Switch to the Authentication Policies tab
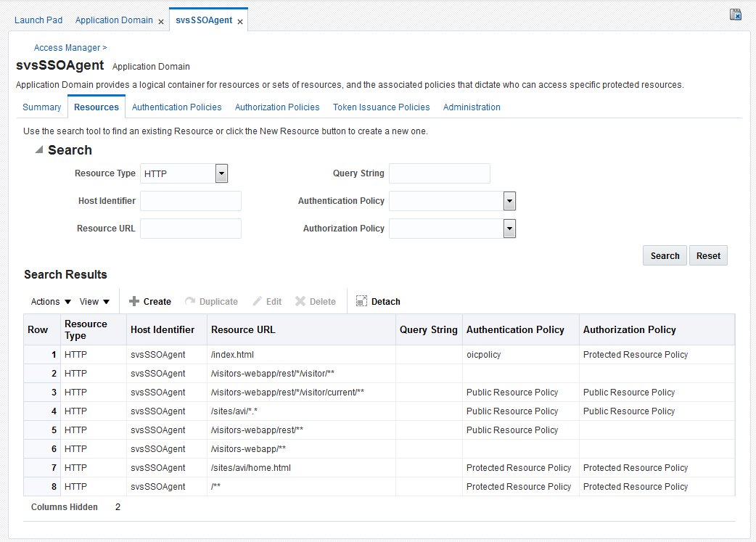 tap(177, 107)
